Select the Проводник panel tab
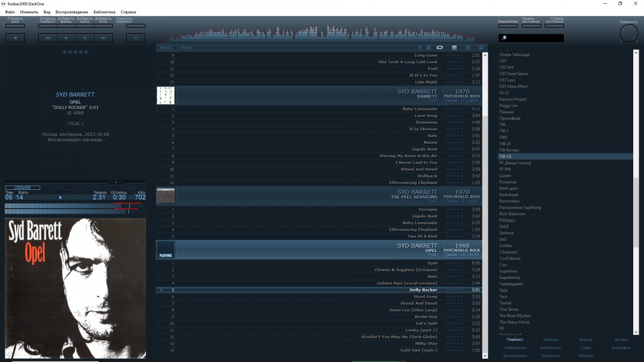 pyautogui.click(x=551, y=356)
